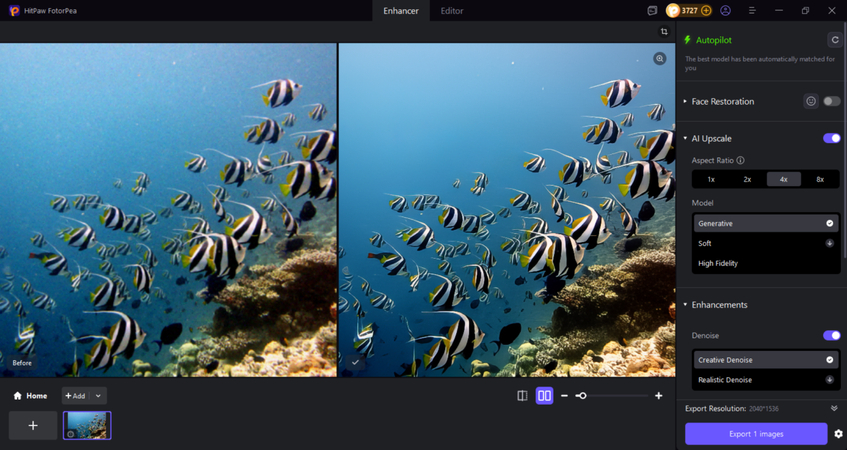Click the face restoration smiley icon
Screen dimensions: 847x450
[810, 101]
